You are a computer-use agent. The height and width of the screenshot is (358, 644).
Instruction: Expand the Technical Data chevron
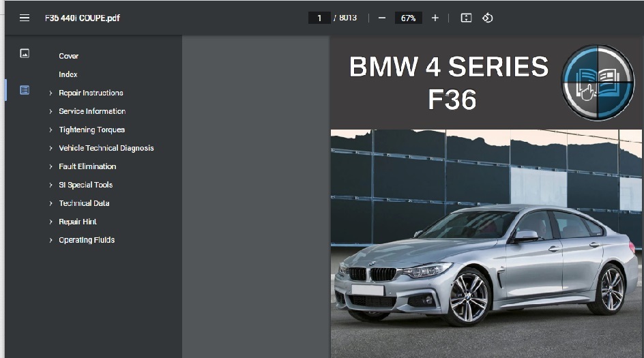click(x=50, y=204)
